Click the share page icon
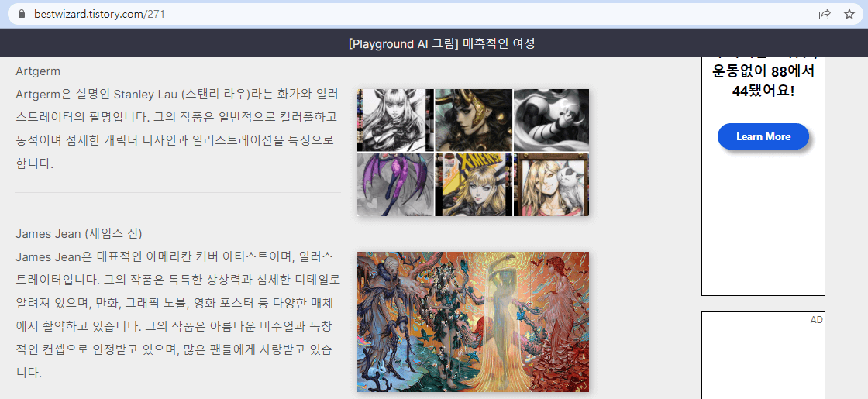The width and height of the screenshot is (868, 399). (825, 14)
